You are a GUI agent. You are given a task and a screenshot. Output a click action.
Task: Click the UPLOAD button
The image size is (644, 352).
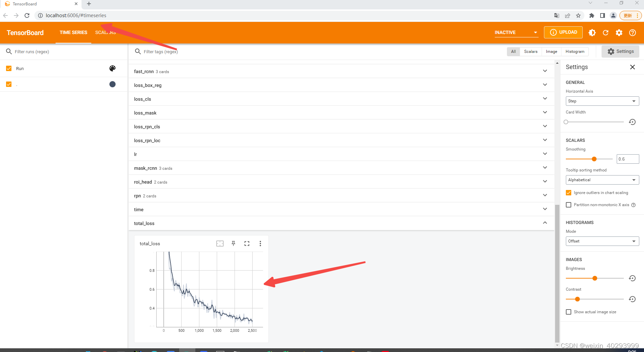tap(563, 32)
